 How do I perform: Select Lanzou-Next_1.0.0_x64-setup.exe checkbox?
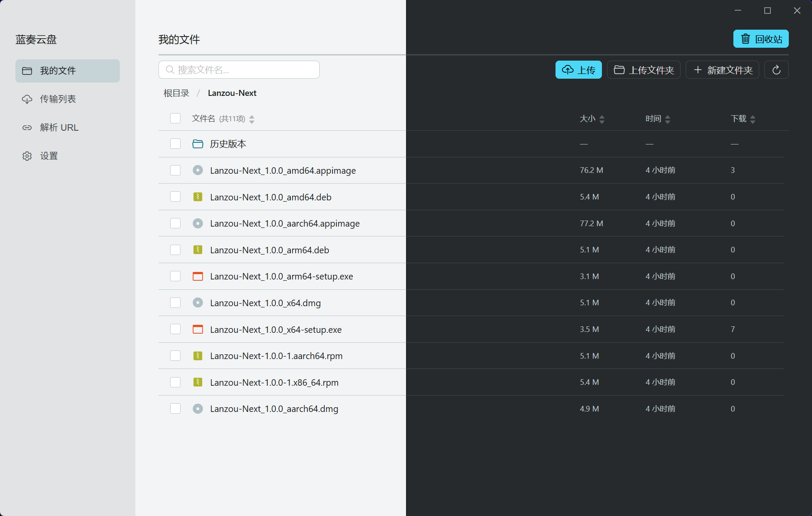(x=175, y=329)
